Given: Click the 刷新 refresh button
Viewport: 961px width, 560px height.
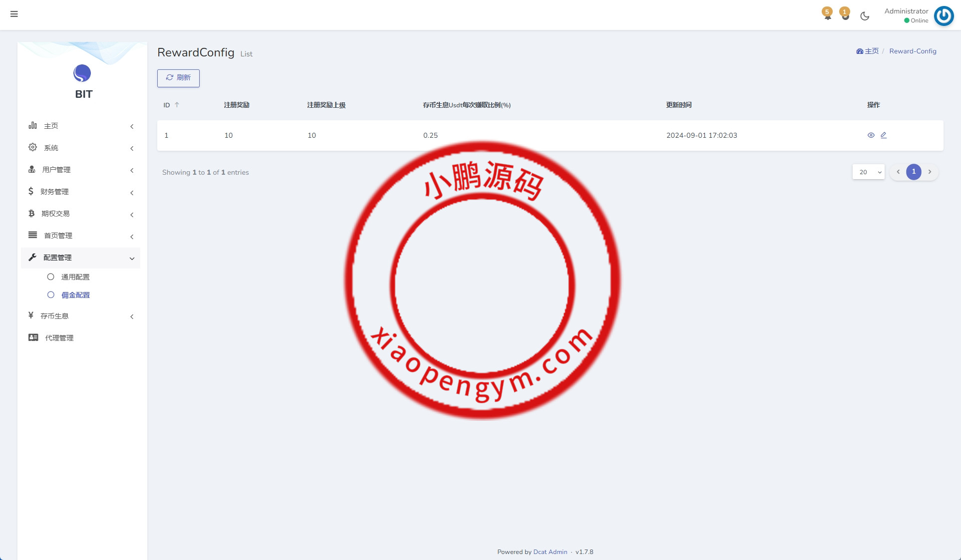Looking at the screenshot, I should pos(178,78).
